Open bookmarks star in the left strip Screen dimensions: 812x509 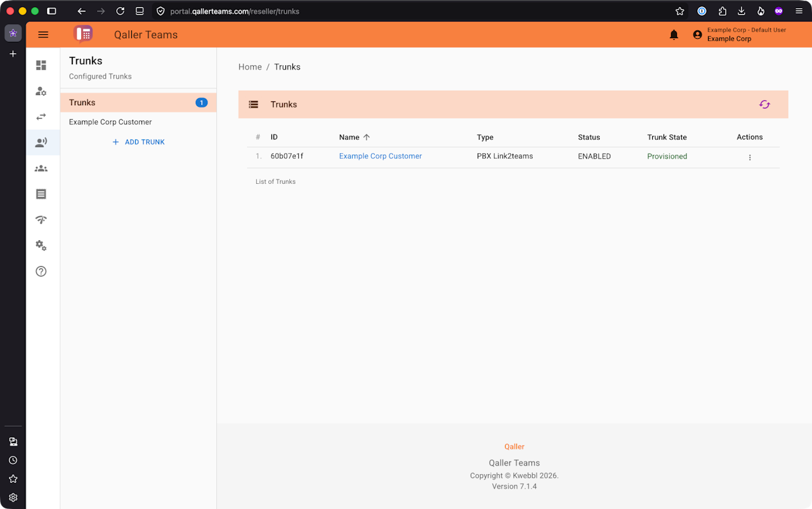coord(13,479)
